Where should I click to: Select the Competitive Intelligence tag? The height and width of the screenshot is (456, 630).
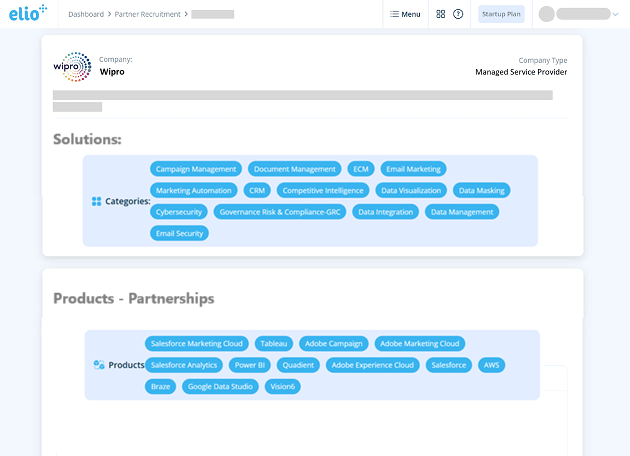323,190
